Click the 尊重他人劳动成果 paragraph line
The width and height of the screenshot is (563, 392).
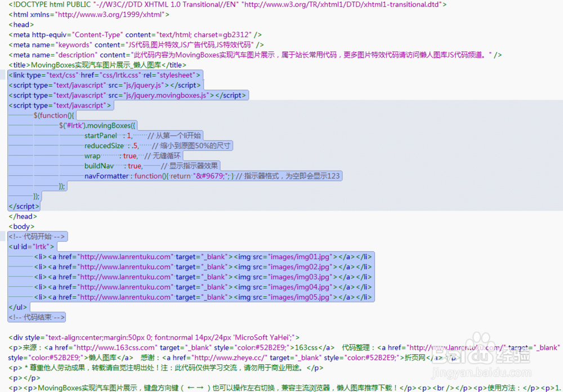click(166, 368)
